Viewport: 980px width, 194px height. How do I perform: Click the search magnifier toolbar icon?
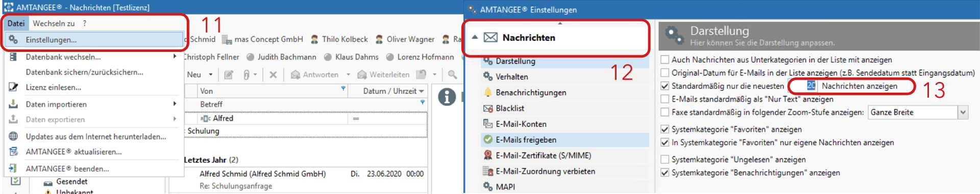(452, 75)
